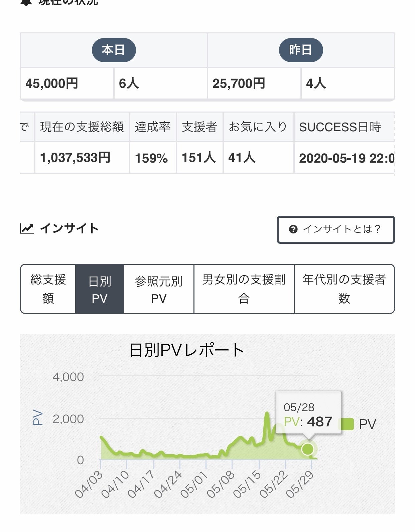415x532 pixels.
Task: Open the インサイトとは？ help button
Action: click(335, 229)
